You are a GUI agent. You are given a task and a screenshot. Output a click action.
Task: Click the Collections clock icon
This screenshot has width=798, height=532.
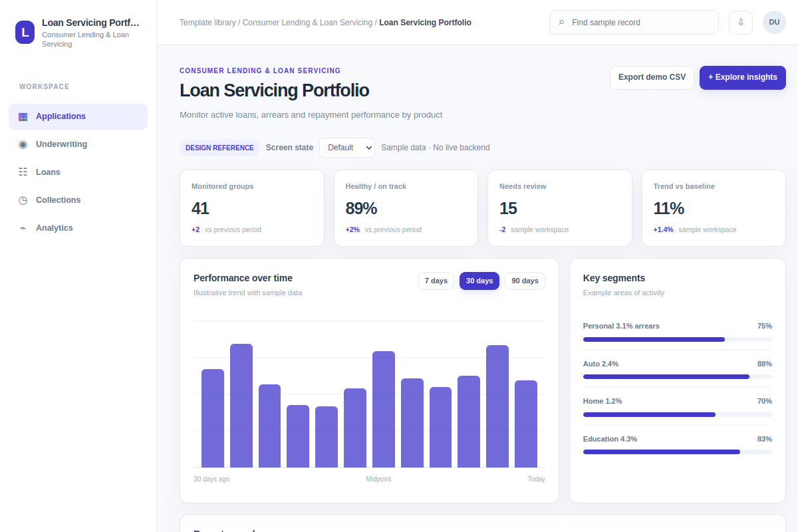coord(23,200)
